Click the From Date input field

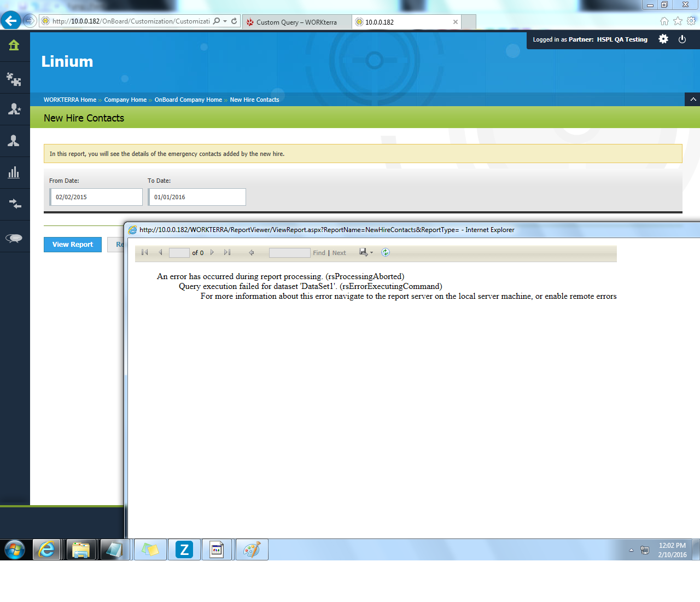tap(96, 197)
